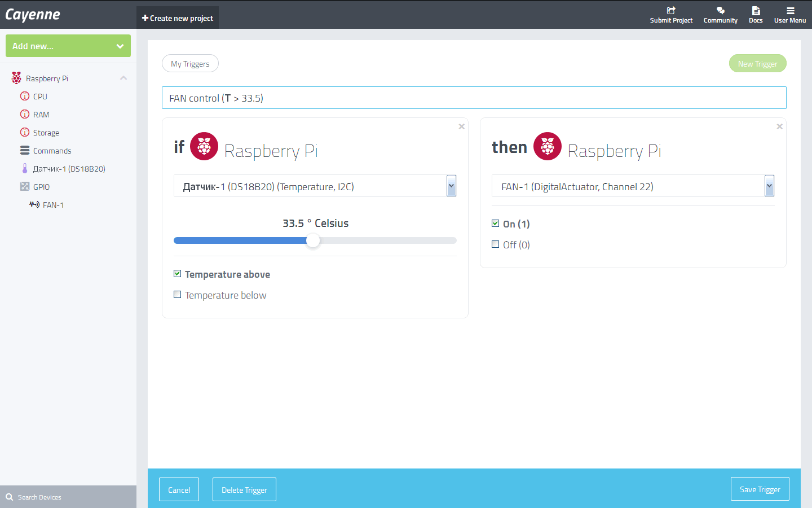Click the temperature threshold slider handle

coord(313,240)
